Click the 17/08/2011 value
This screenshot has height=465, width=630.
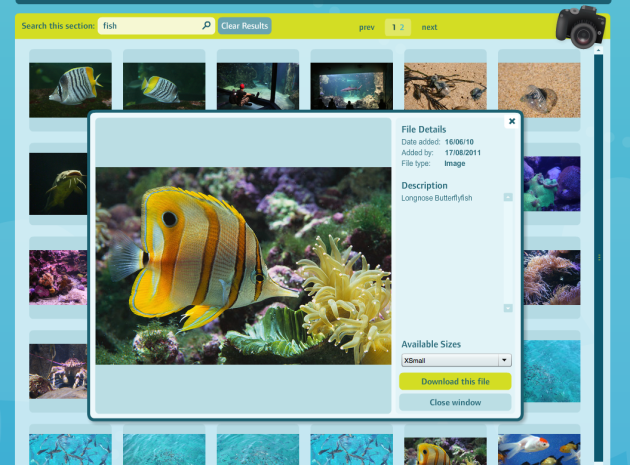pyautogui.click(x=462, y=153)
